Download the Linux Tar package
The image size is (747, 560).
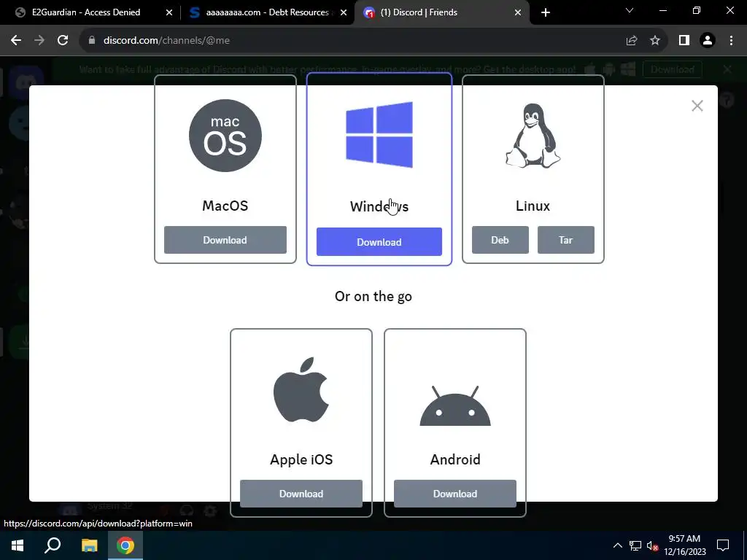[566, 240]
